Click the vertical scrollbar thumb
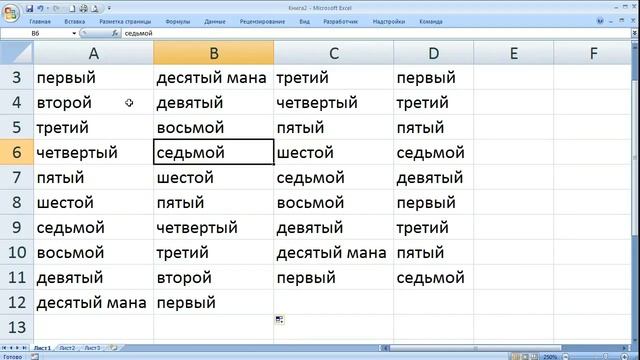Viewport: 640px width, 360px height. click(x=635, y=157)
